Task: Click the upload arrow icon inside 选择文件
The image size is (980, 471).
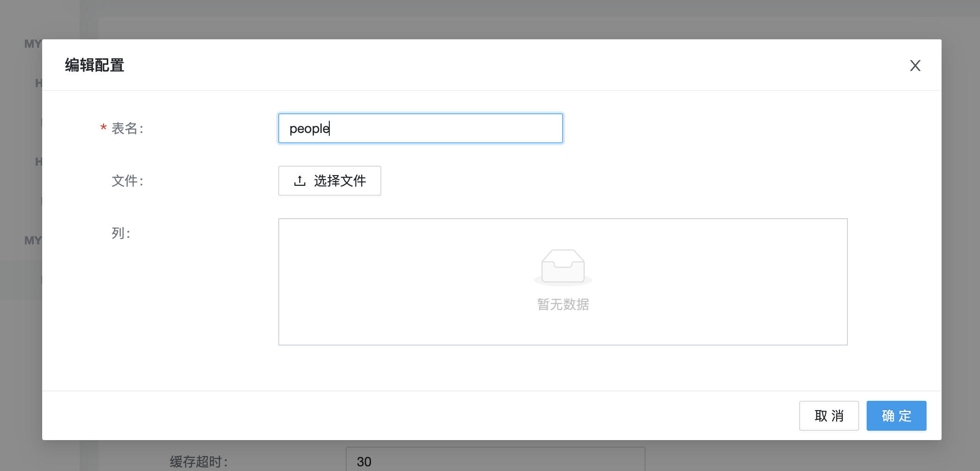Action: [300, 181]
